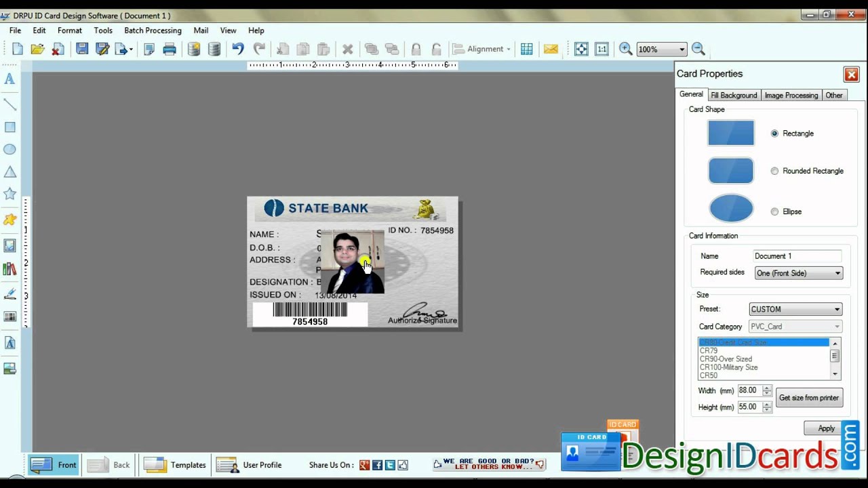Open the Mail menu

click(x=201, y=30)
